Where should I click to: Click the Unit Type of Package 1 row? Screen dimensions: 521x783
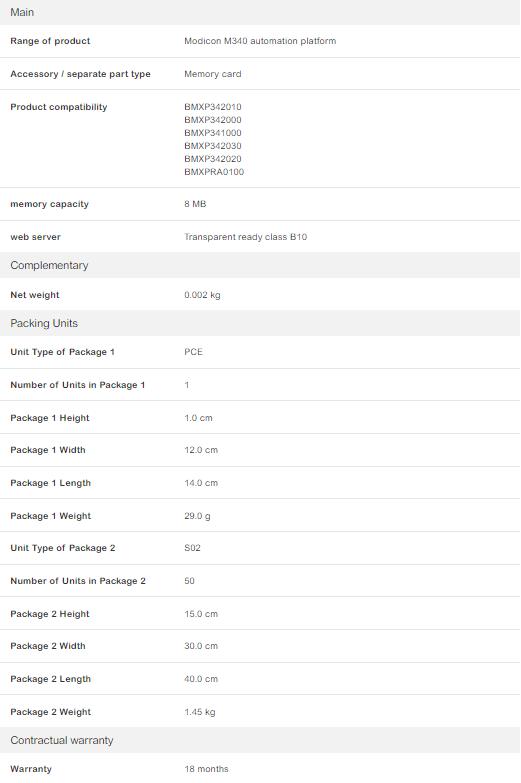coord(260,352)
